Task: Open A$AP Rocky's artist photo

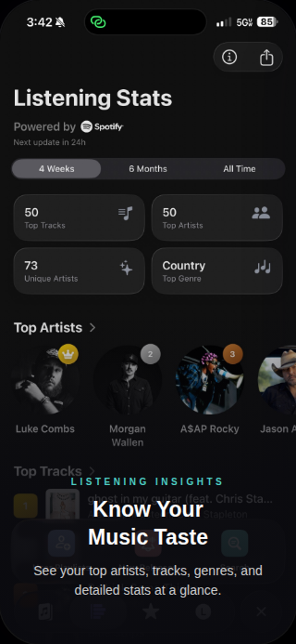Action: click(209, 380)
